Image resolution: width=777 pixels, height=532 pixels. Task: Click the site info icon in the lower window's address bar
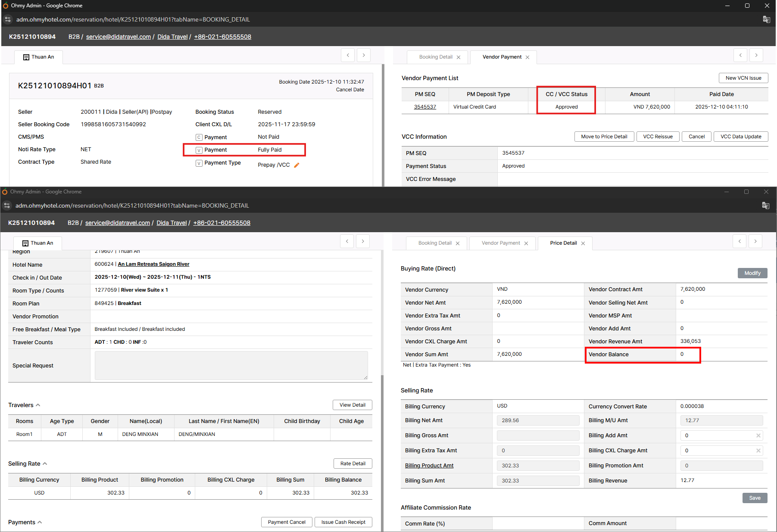coord(7,205)
